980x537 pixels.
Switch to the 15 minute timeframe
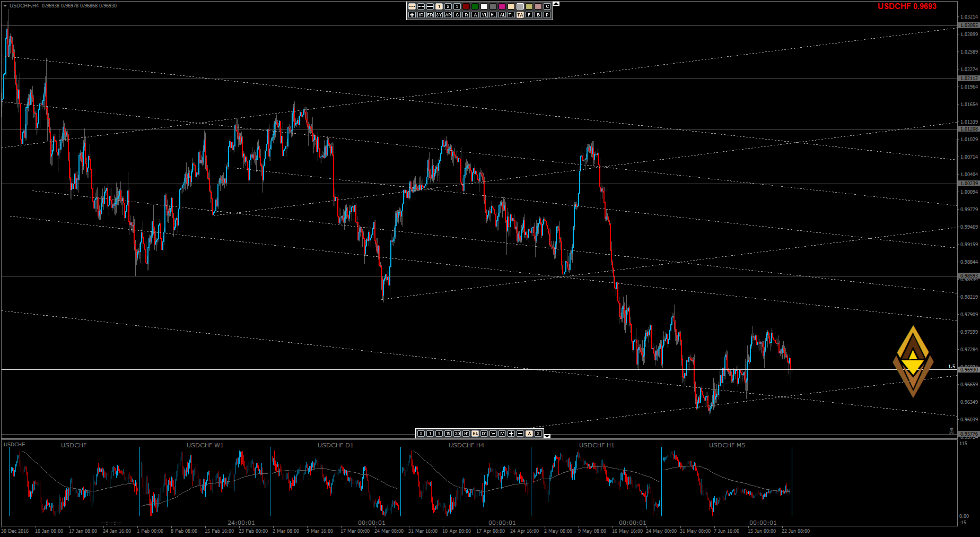click(448, 434)
